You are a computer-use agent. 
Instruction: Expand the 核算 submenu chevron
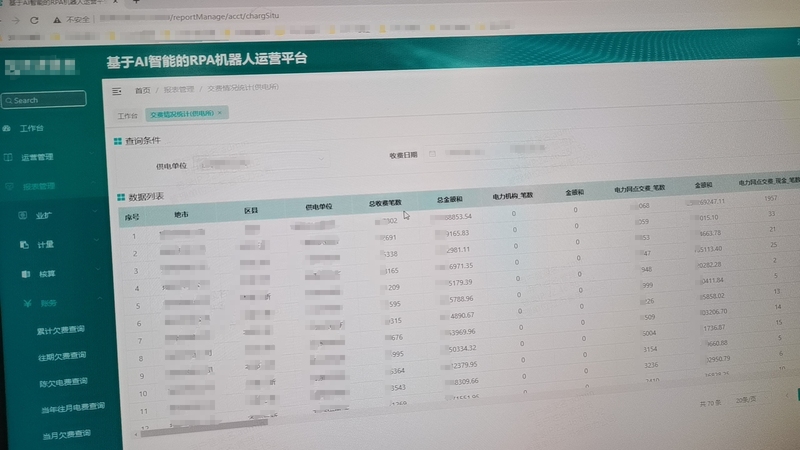tap(98, 268)
